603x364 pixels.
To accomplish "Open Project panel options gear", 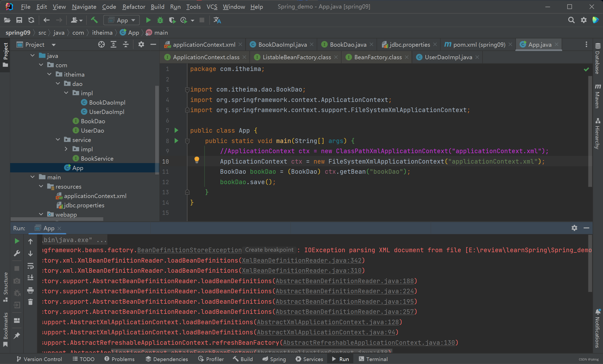I will 141,45.
